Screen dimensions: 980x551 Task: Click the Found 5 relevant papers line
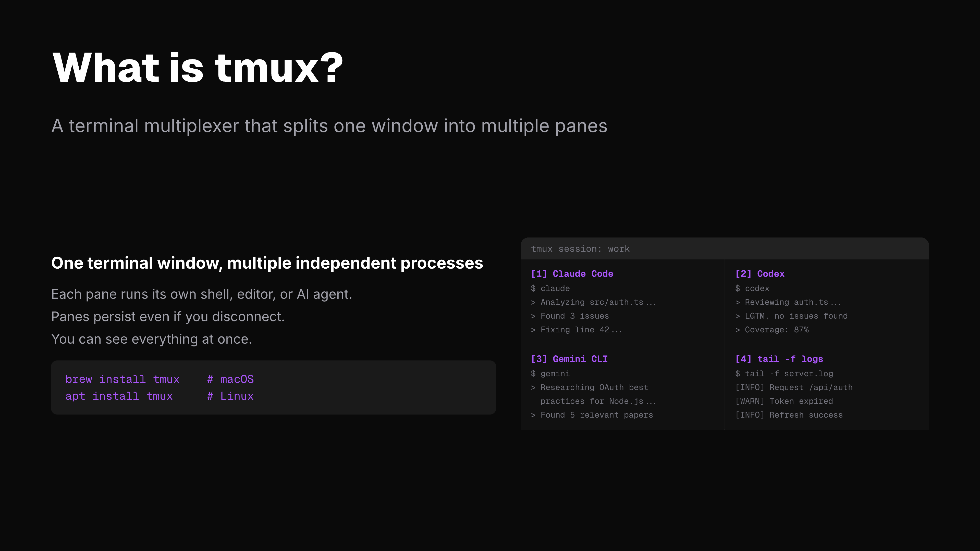coord(592,415)
